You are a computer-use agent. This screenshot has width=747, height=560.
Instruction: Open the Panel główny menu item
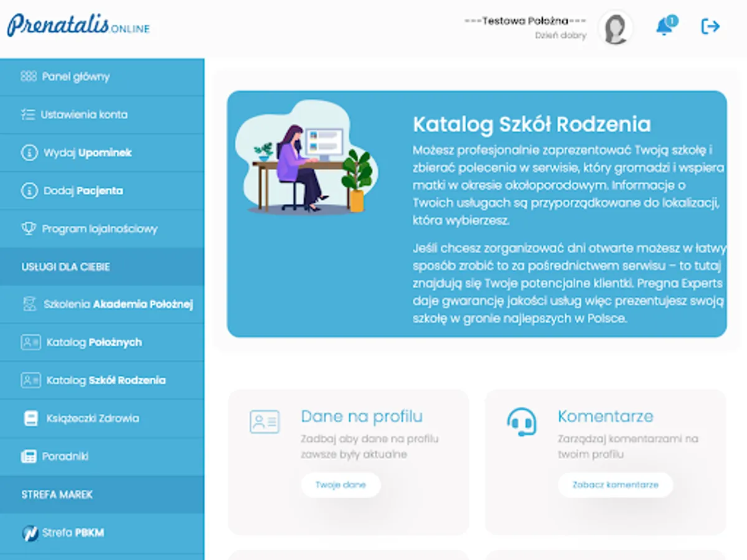pyautogui.click(x=102, y=77)
